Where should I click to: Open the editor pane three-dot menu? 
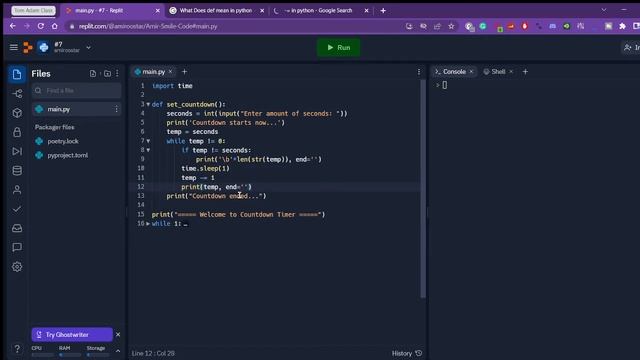419,72
